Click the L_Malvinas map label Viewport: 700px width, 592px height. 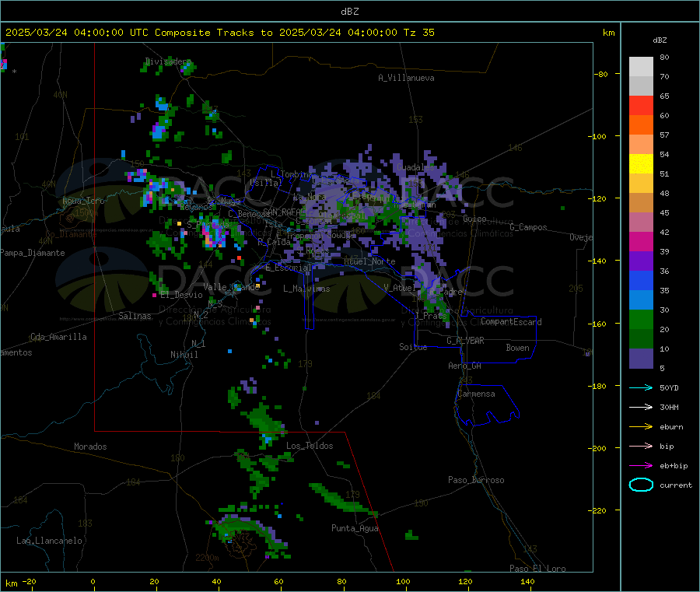coord(306,289)
